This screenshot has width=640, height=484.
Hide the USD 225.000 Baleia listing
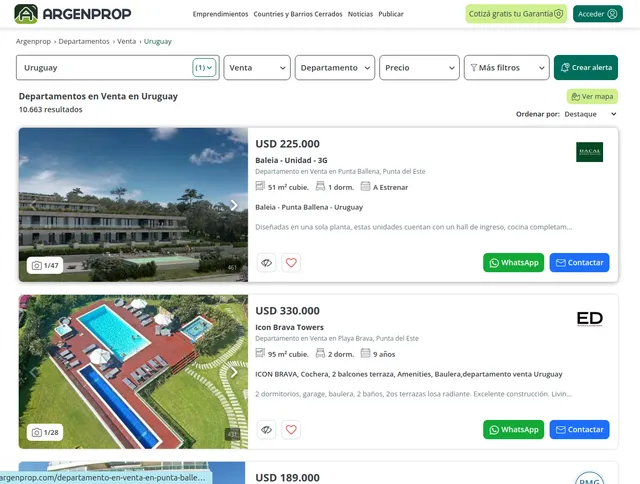[267, 263]
